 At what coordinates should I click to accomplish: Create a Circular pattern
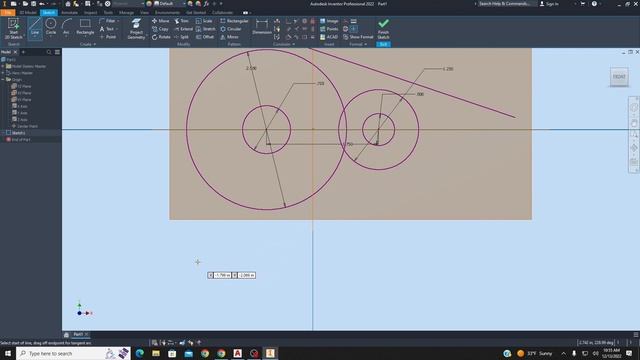coord(231,29)
